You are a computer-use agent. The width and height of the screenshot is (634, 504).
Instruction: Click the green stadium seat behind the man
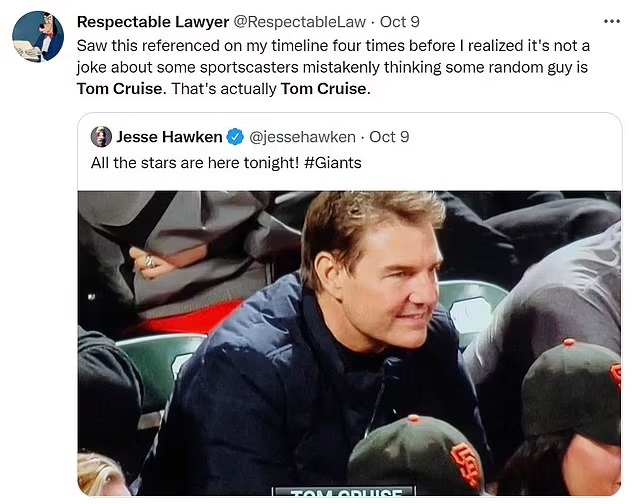[x=472, y=302]
